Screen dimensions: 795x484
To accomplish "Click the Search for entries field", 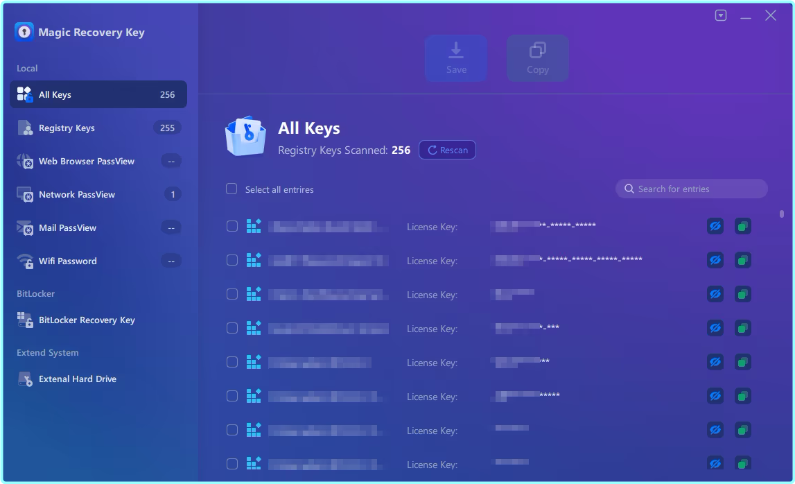I will pos(692,189).
